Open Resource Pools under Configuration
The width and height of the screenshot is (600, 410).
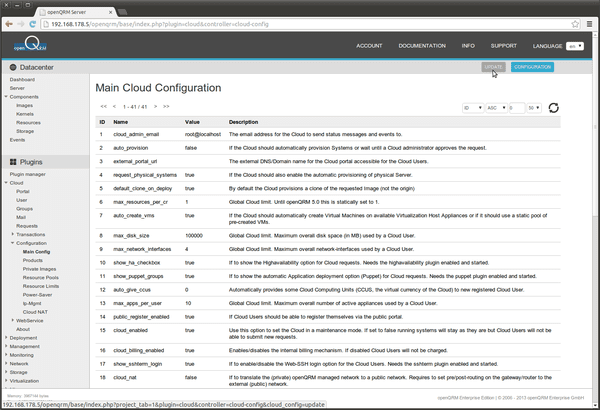[41, 278]
